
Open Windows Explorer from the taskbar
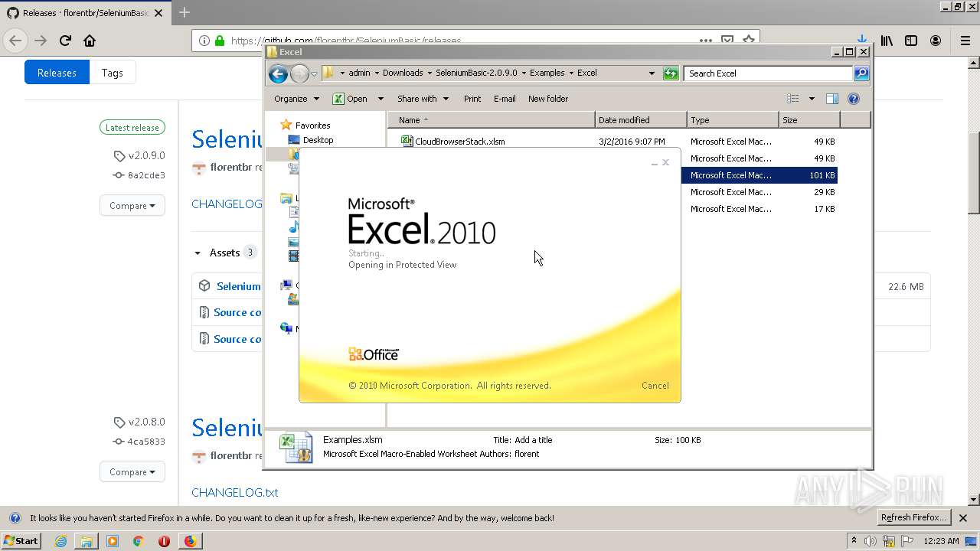[87, 541]
